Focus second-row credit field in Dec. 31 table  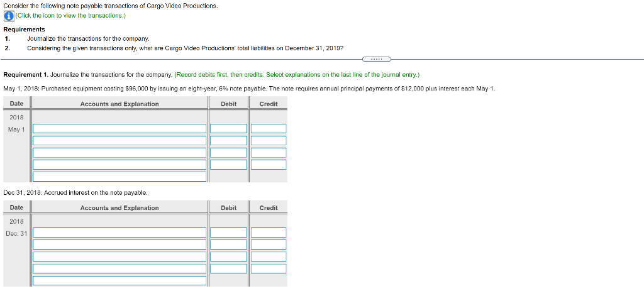269,244
